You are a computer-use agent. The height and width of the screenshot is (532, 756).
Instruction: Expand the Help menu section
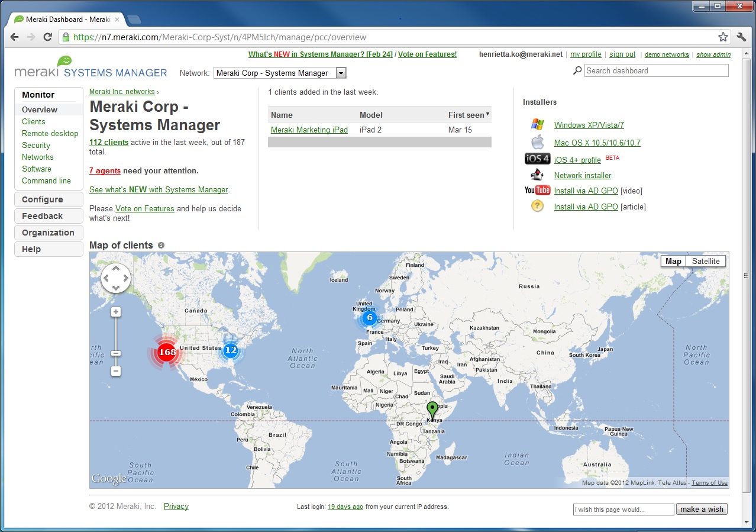tap(49, 249)
